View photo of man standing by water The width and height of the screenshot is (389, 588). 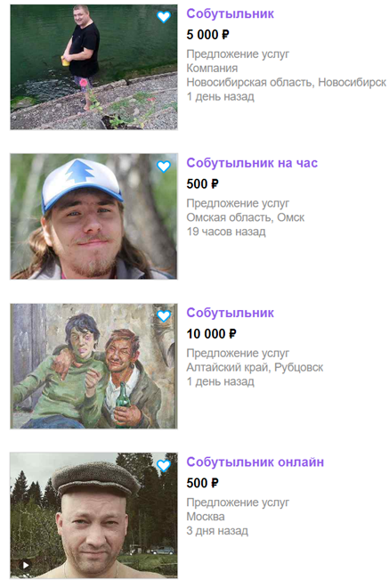coord(93,67)
